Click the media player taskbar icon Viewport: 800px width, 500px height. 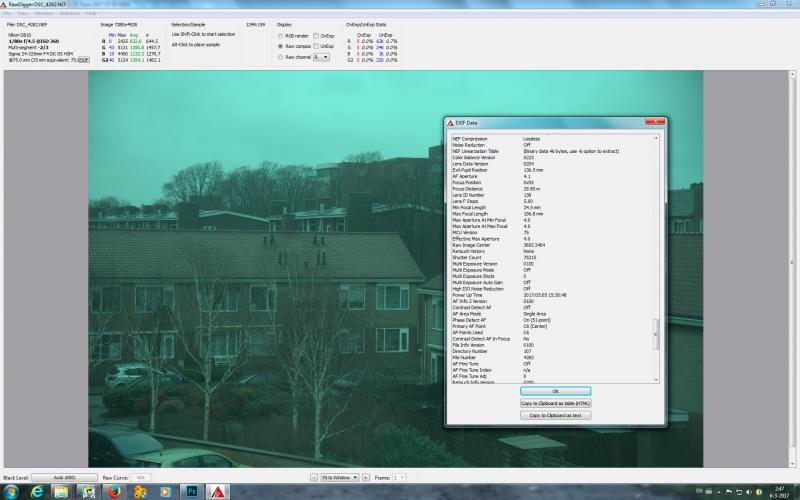click(x=165, y=492)
